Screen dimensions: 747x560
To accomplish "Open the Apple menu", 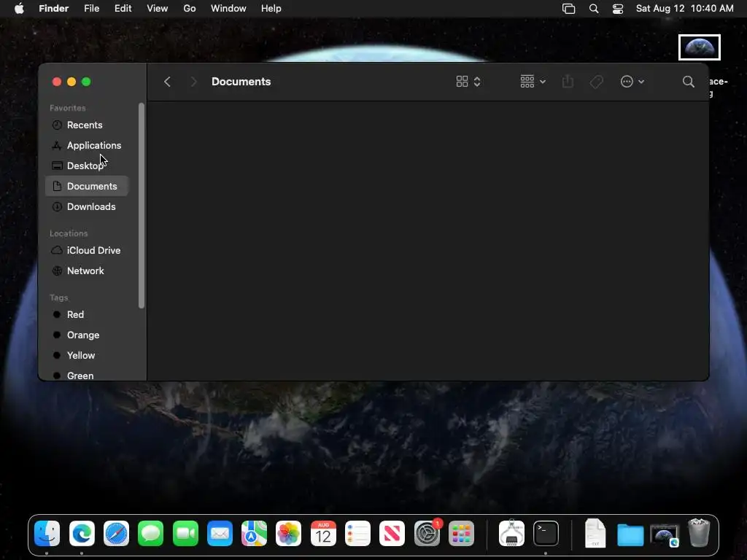I will tap(19, 9).
